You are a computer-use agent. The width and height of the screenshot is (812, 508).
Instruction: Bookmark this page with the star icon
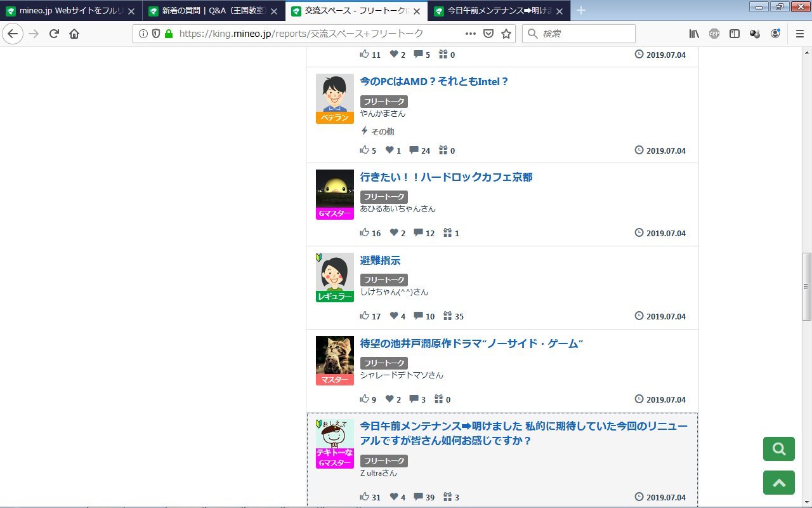(x=506, y=34)
